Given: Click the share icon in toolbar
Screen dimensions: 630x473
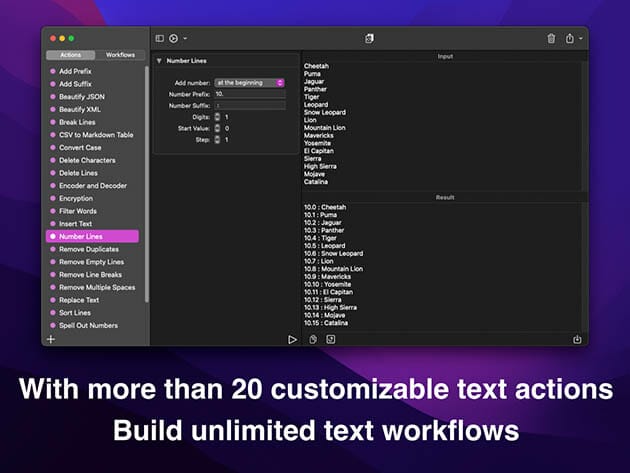Looking at the screenshot, I should click(569, 38).
